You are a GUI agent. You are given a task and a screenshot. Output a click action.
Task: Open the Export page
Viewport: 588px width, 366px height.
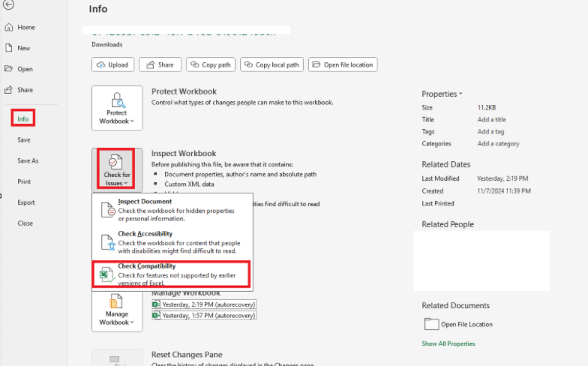click(x=25, y=202)
